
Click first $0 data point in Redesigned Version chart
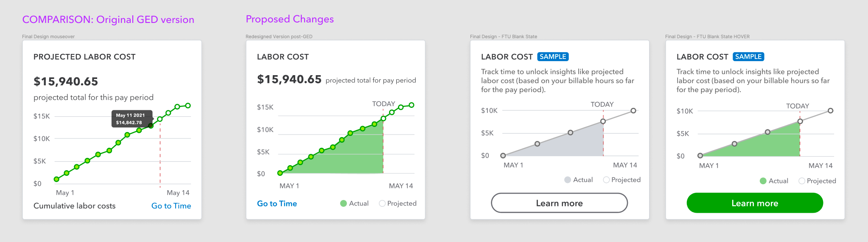tap(280, 173)
